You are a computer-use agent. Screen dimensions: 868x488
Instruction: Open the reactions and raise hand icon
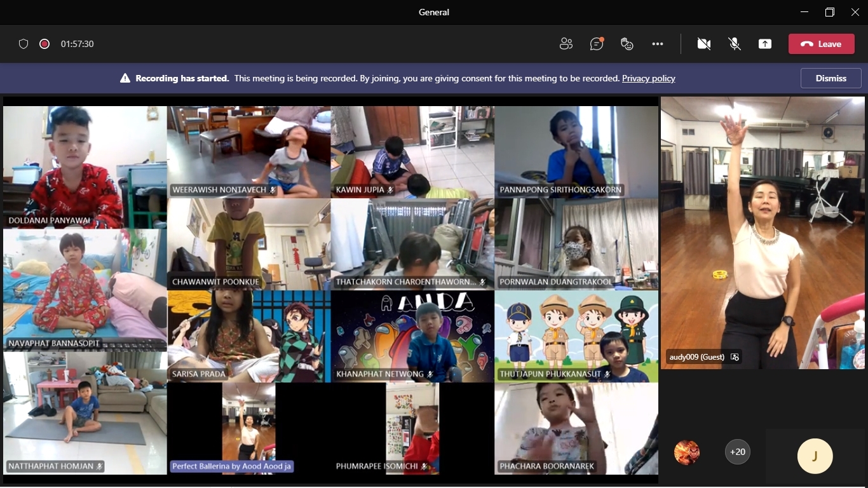click(x=627, y=44)
